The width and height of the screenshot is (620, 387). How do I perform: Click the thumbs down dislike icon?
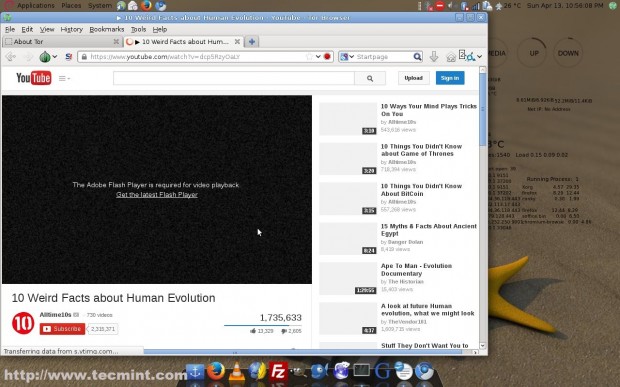(284, 331)
